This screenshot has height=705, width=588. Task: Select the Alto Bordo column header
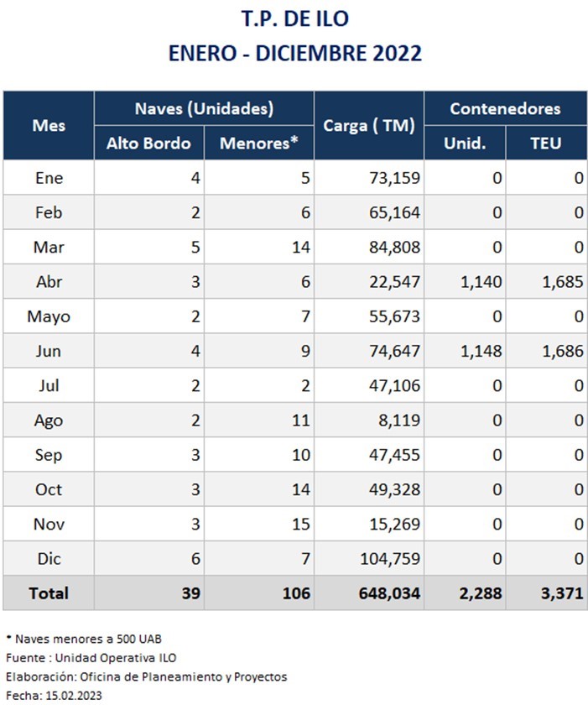pyautogui.click(x=148, y=143)
